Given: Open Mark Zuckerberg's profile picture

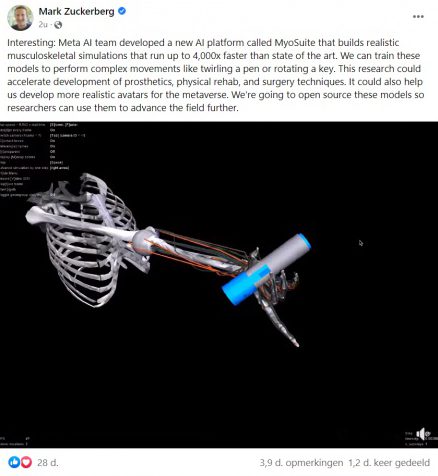Looking at the screenshot, I should point(20,18).
